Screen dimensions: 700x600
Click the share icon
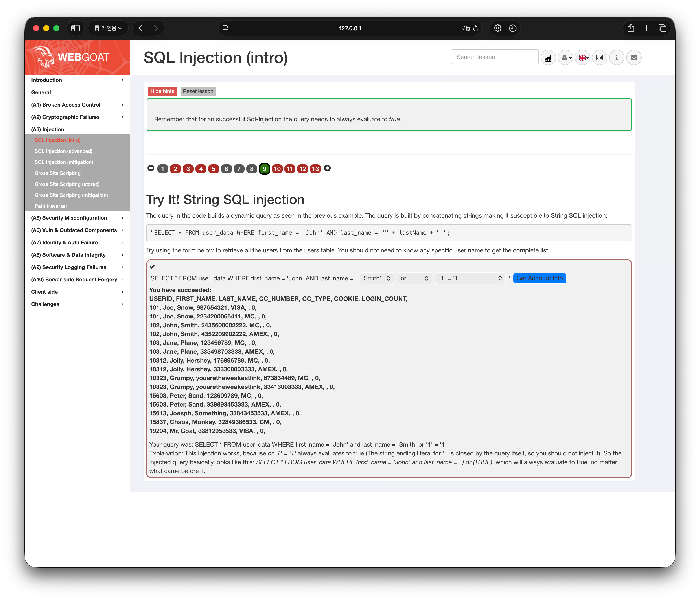point(630,28)
